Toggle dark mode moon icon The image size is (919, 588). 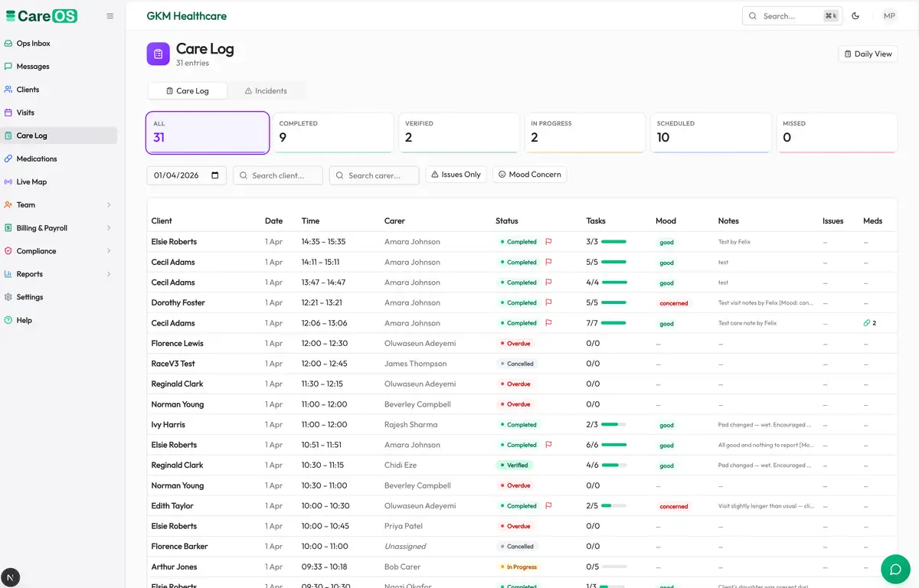coord(855,16)
